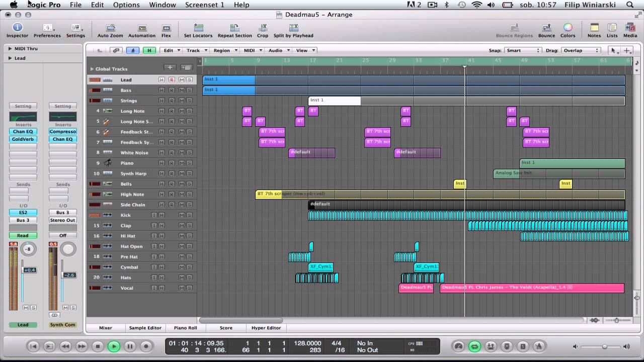Switch to the Mixer tab

106,328
